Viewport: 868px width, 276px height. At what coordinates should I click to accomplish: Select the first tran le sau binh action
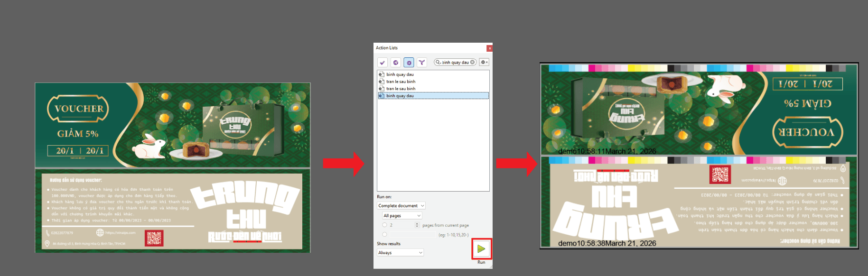click(401, 82)
